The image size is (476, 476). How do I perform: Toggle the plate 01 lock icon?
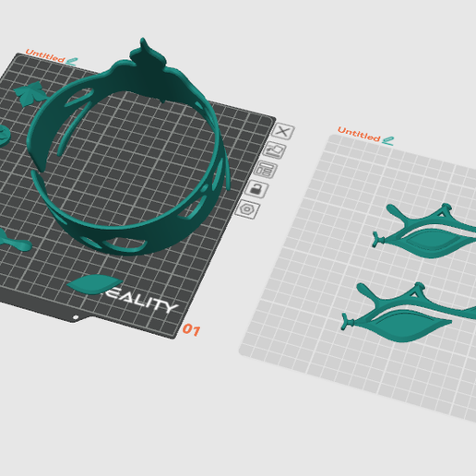(256, 189)
